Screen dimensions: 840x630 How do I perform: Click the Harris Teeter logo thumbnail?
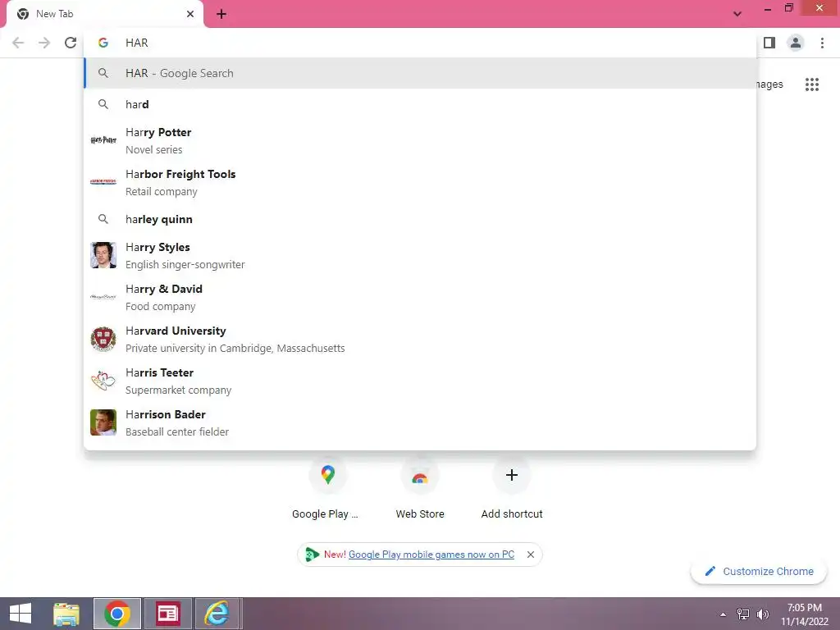pyautogui.click(x=103, y=381)
